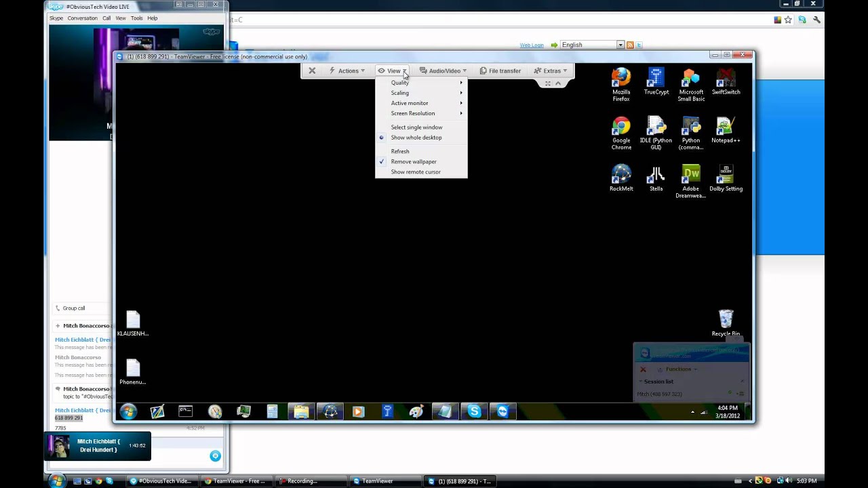Image resolution: width=868 pixels, height=488 pixels.
Task: Open the Actions dropdown in toolbar
Action: click(347, 70)
